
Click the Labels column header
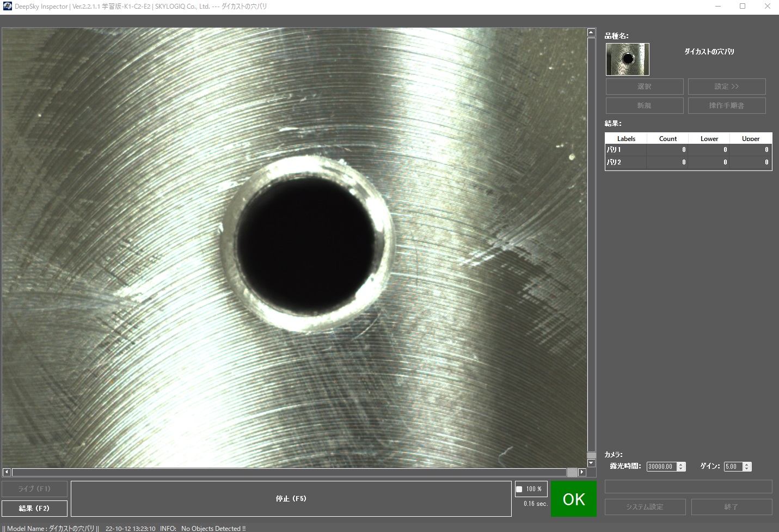(x=626, y=138)
